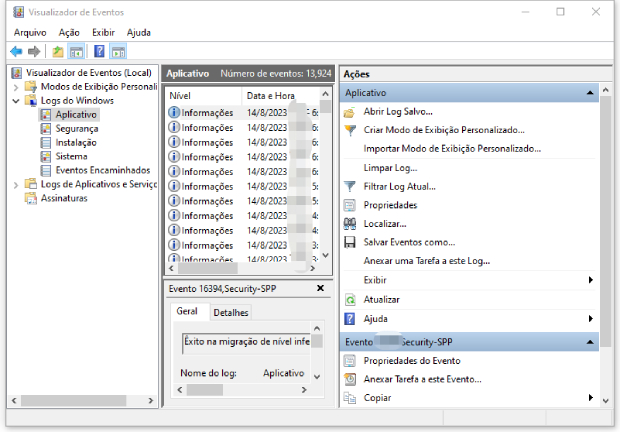The width and height of the screenshot is (620, 432).
Task: Expand Modos de Exibição Personalizados node
Action: (16, 87)
